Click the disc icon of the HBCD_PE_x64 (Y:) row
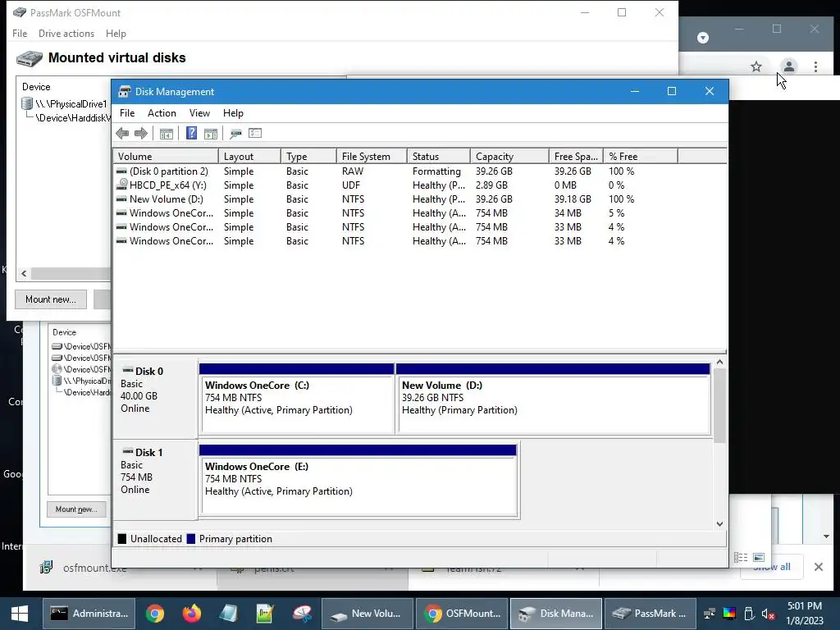840x630 pixels. tap(122, 185)
